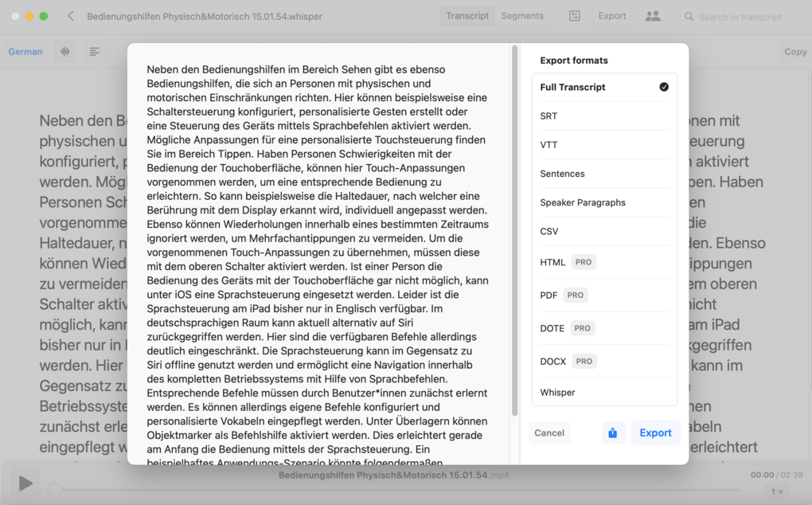Select the DOTE PRO export format
The height and width of the screenshot is (505, 812).
(x=604, y=328)
